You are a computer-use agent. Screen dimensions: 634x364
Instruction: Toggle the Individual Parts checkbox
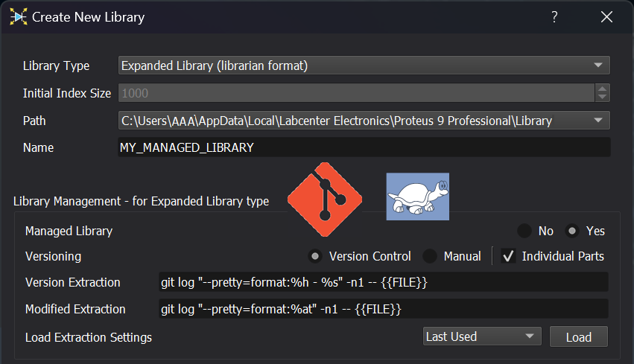[508, 256]
